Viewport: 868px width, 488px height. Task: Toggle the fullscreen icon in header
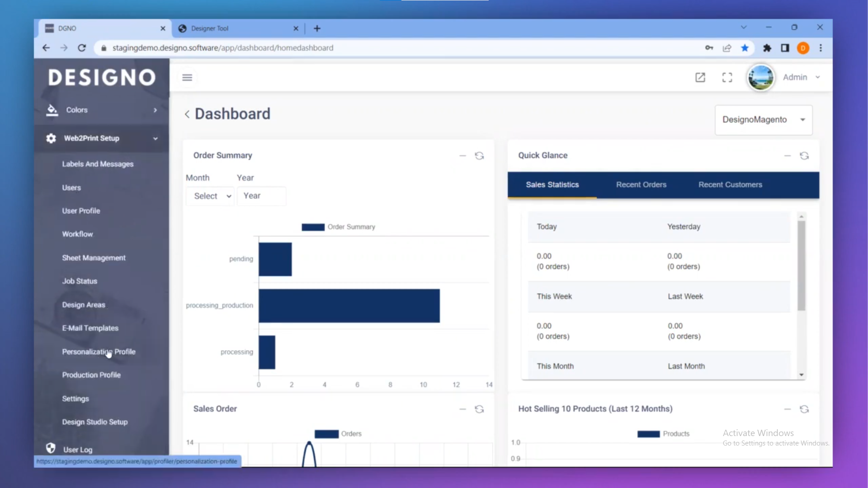[x=727, y=77]
